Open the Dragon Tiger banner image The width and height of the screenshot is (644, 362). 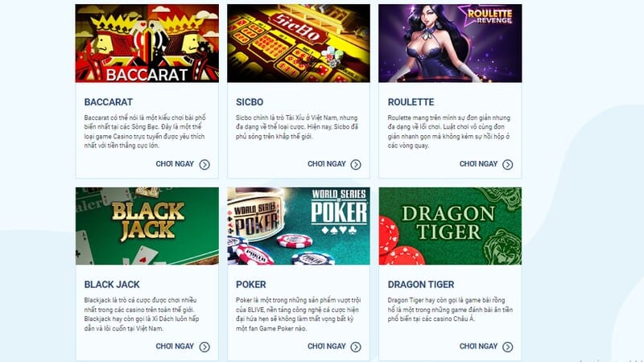[x=450, y=226]
